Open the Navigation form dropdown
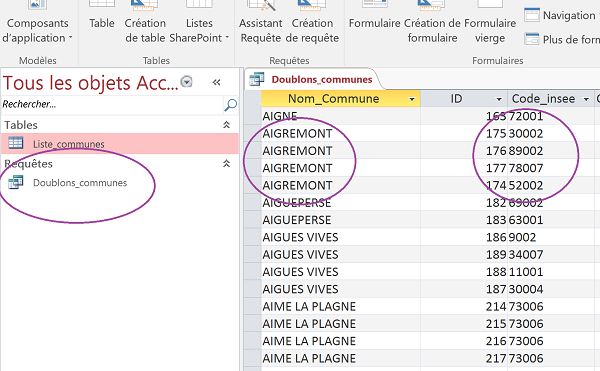600x371 pixels. point(561,15)
